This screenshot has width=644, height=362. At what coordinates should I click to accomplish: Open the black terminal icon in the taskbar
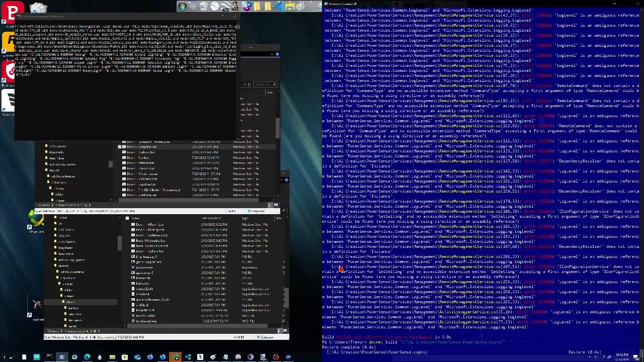49,357
